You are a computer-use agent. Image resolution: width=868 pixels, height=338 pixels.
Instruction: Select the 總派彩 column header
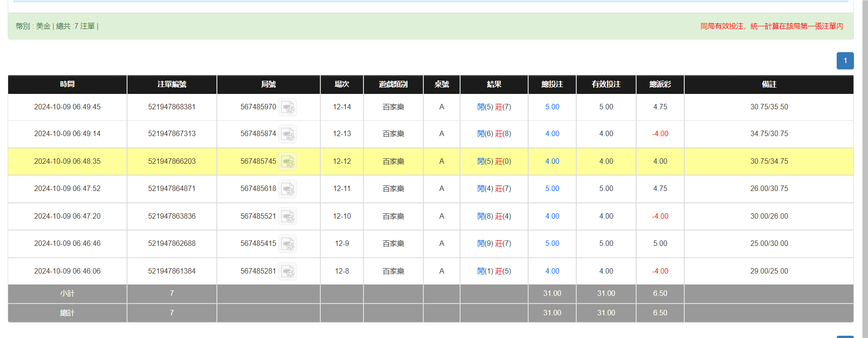coord(660,84)
